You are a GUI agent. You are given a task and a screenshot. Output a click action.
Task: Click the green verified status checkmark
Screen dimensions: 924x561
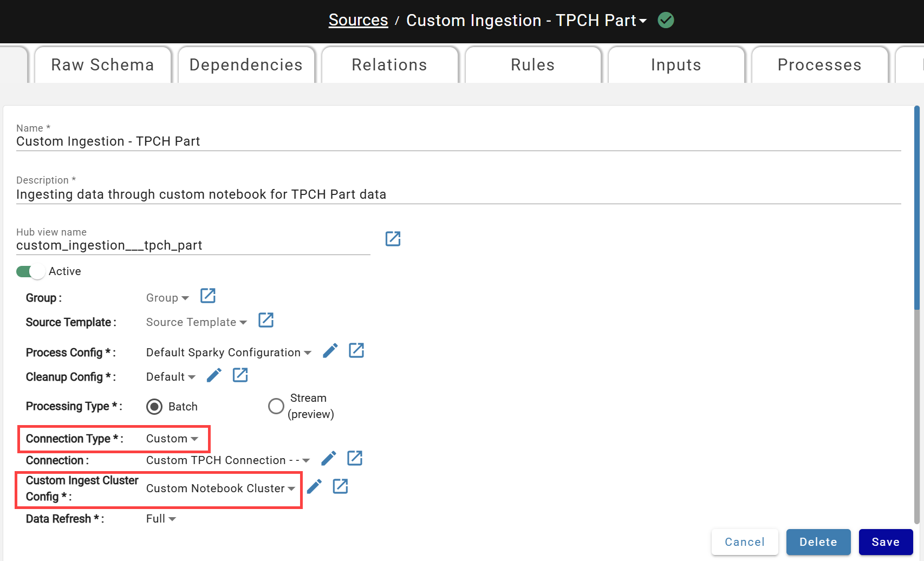pos(665,20)
